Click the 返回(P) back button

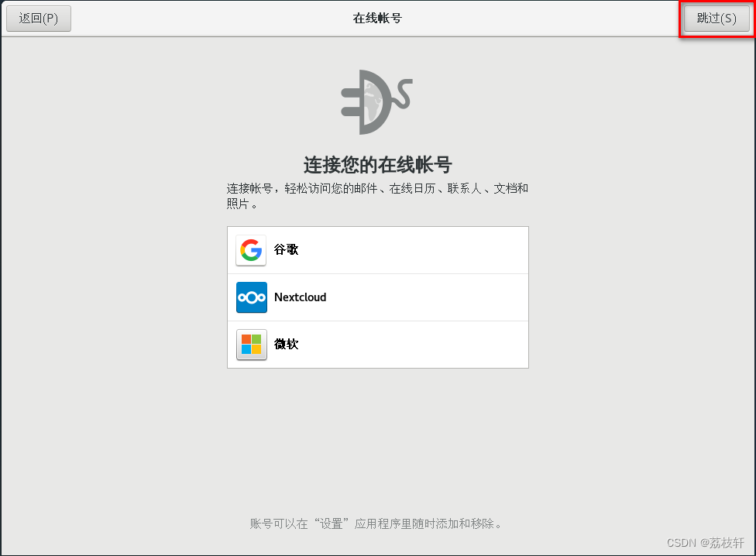coord(39,19)
